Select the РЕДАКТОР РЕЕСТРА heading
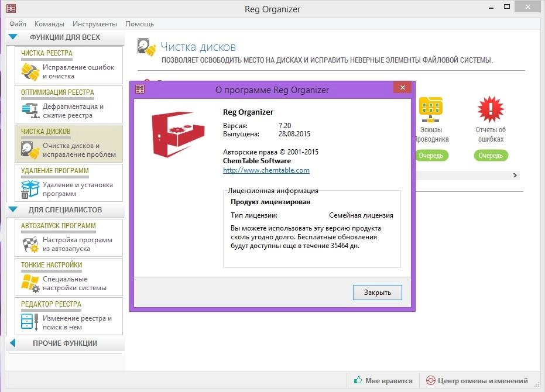This screenshot has width=545, height=392. pyautogui.click(x=51, y=304)
